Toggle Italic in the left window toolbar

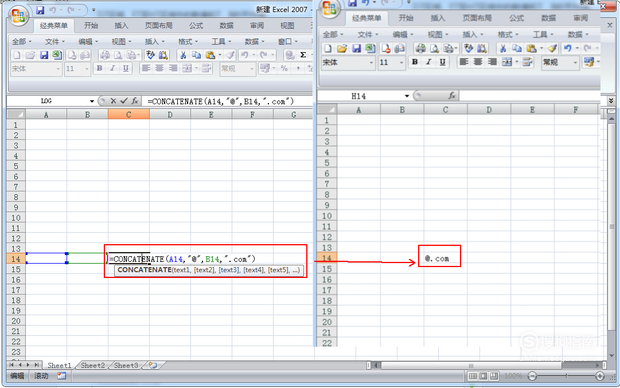[x=113, y=68]
